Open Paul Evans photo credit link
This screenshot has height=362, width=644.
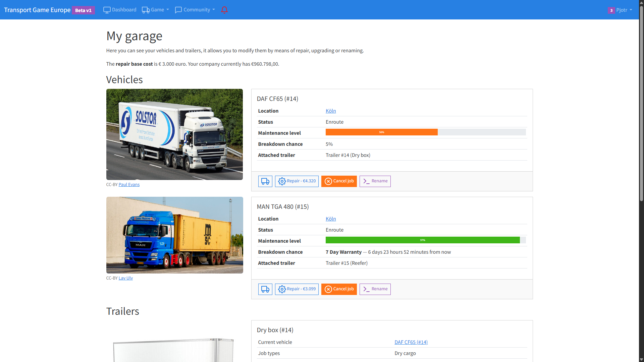coord(129,185)
